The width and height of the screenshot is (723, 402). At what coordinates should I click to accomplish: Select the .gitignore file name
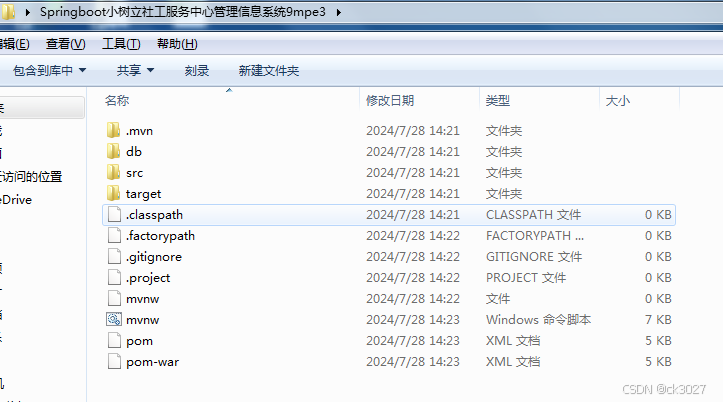click(x=154, y=257)
